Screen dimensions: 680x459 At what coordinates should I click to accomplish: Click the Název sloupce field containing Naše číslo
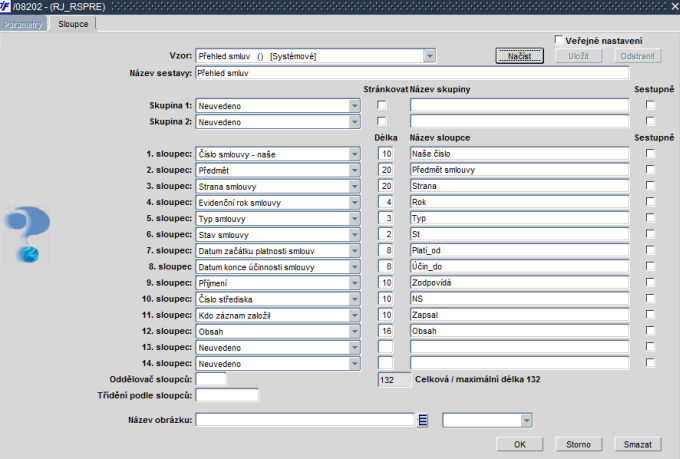[x=520, y=154]
